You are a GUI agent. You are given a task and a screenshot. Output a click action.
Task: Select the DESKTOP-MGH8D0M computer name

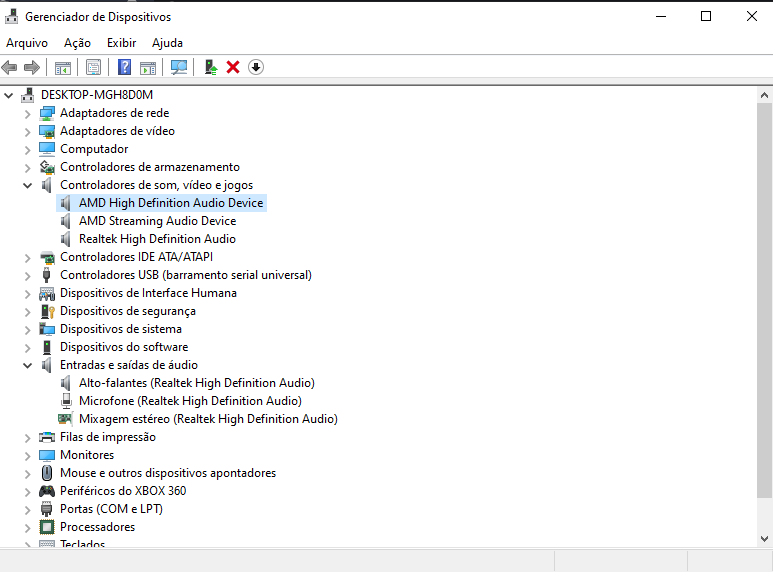[97, 95]
